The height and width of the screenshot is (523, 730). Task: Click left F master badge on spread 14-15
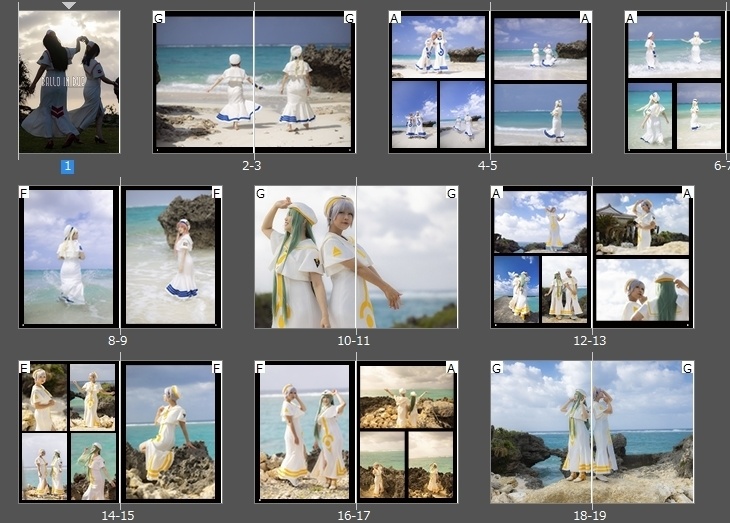click(x=24, y=367)
